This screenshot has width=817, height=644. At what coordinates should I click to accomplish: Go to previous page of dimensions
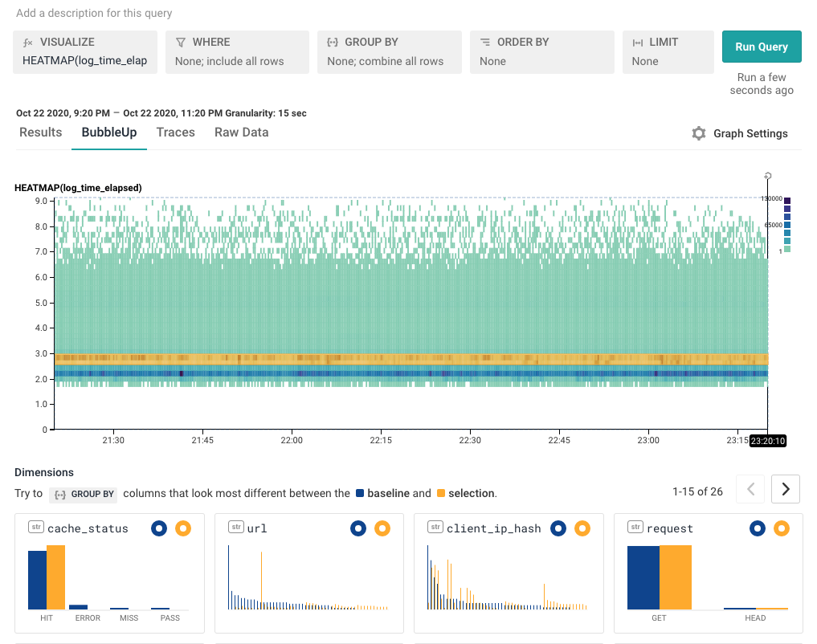[750, 489]
